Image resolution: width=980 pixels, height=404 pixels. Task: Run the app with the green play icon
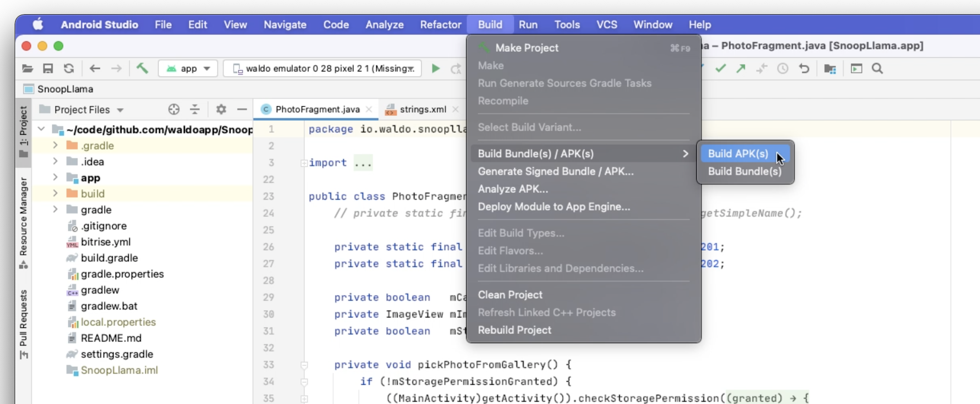coord(435,69)
